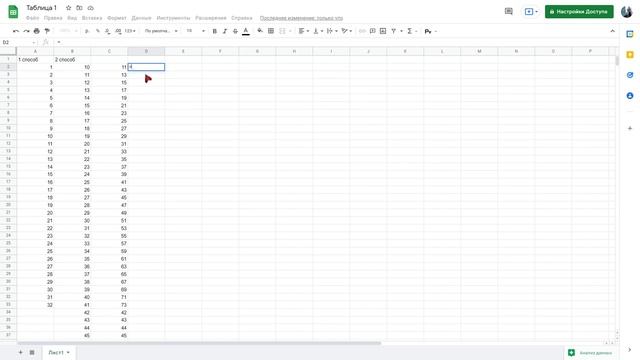Star the document Таблица 1

point(69,8)
